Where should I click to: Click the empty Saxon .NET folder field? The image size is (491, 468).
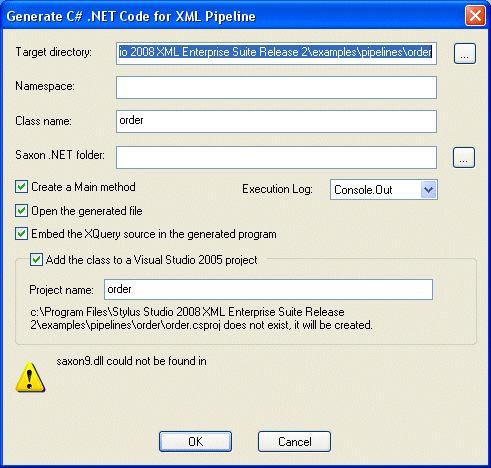(276, 157)
